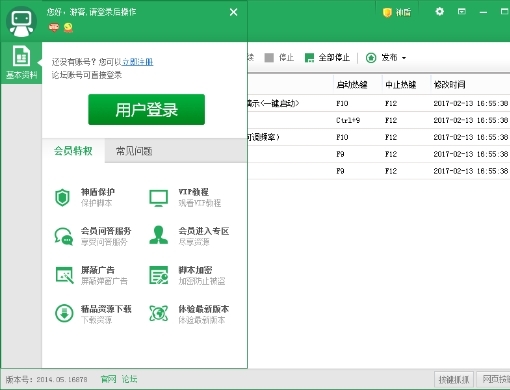
Task: Switch to the 会员特权 tab
Action: click(73, 151)
